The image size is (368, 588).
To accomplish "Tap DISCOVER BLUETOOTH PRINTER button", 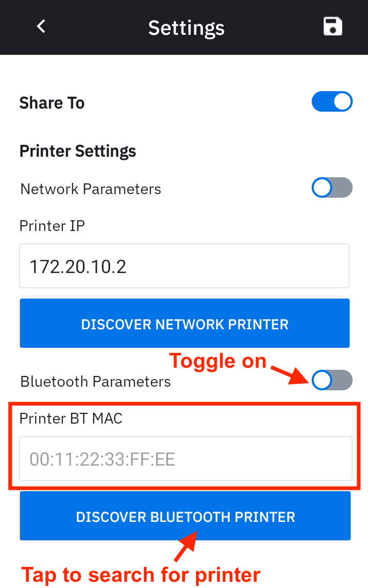I will coord(185,516).
